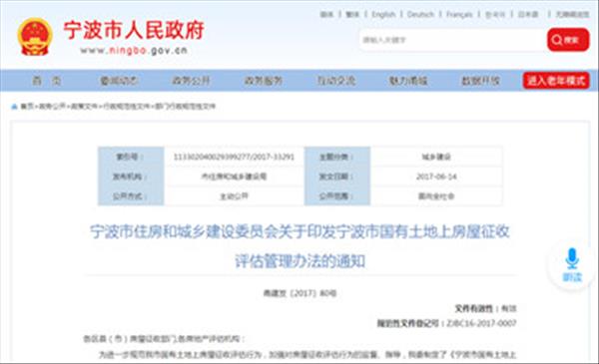The height and width of the screenshot is (364, 599).
Task: Click the breadcrumb home icon
Action: click(15, 107)
